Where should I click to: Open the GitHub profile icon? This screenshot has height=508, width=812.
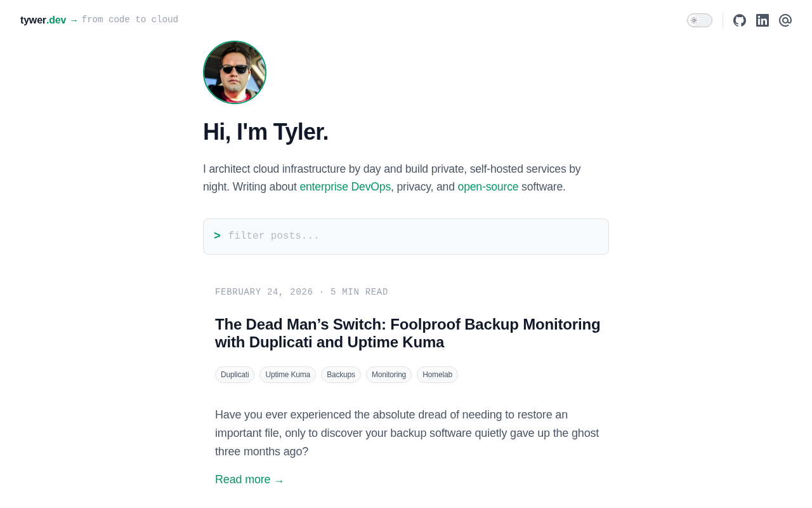point(740,20)
